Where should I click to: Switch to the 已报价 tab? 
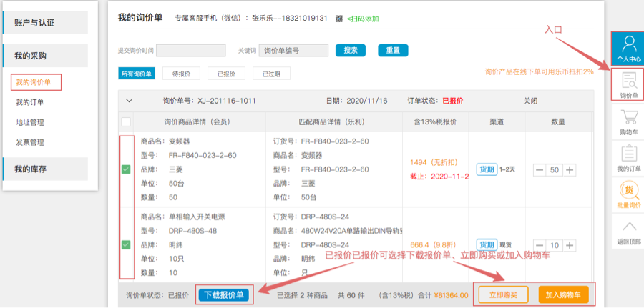[226, 74]
